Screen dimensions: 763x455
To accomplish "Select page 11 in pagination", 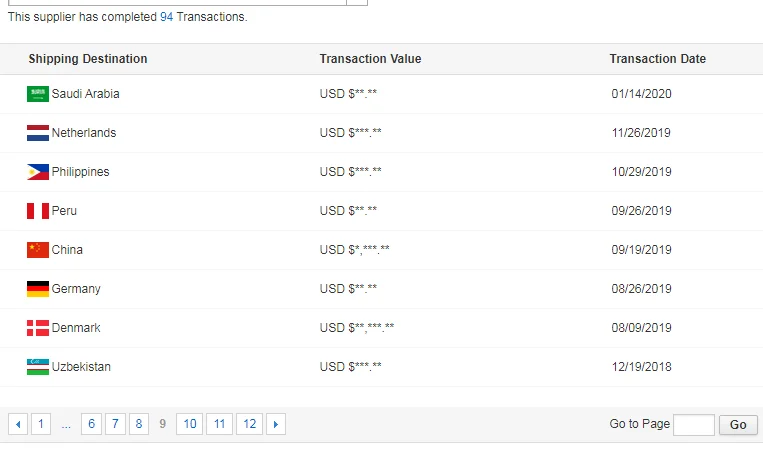I will point(219,424).
